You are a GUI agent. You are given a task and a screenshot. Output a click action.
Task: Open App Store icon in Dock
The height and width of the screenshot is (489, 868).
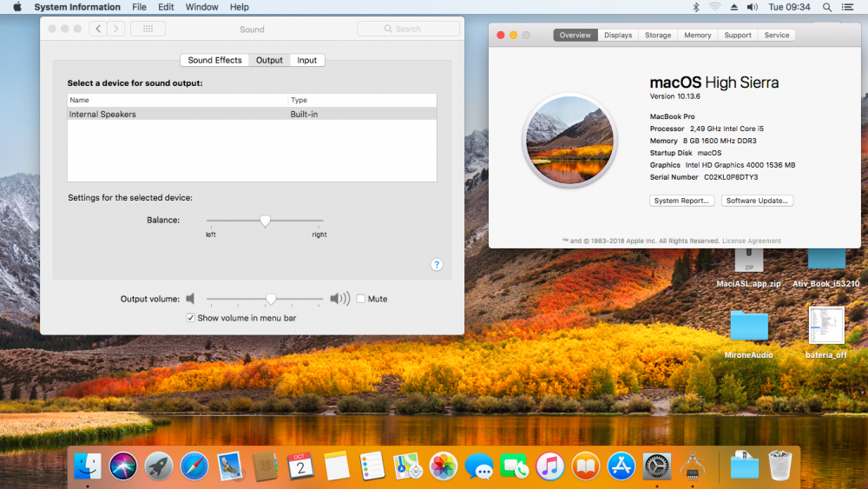(x=621, y=466)
